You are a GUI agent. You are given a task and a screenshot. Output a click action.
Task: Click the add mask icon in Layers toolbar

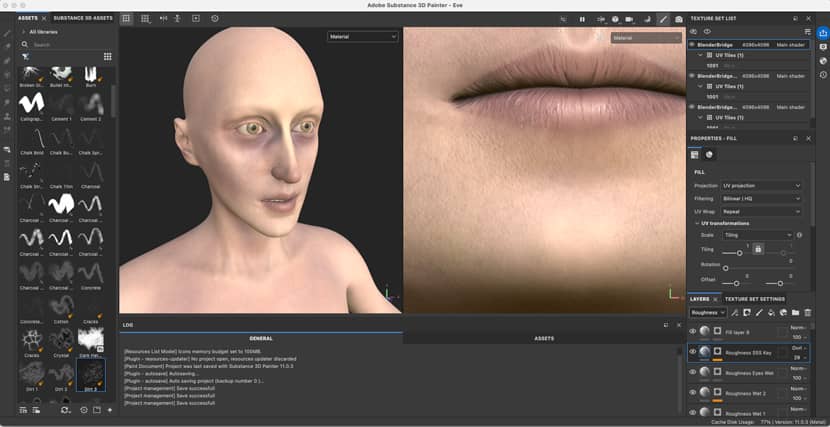click(x=747, y=313)
